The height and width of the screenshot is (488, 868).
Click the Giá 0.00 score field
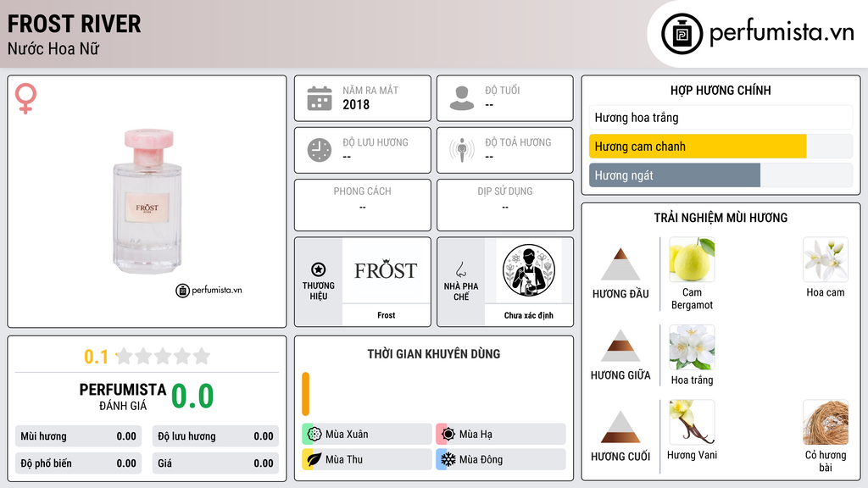tap(215, 463)
